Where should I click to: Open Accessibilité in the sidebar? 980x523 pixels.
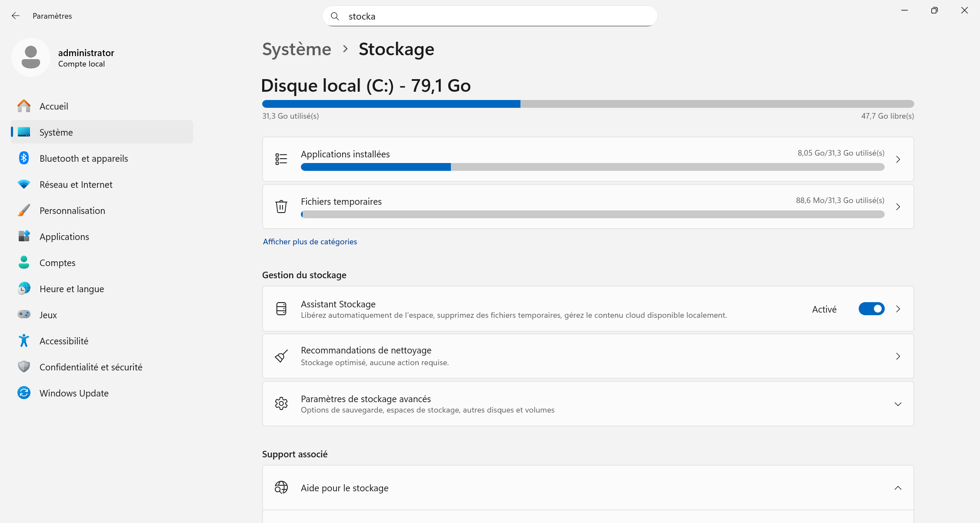[x=102, y=341]
